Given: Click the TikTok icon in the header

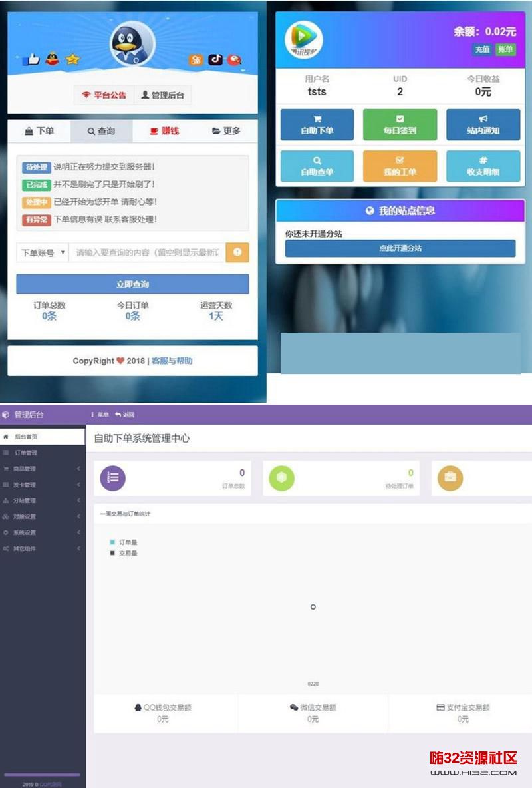Looking at the screenshot, I should point(215,59).
